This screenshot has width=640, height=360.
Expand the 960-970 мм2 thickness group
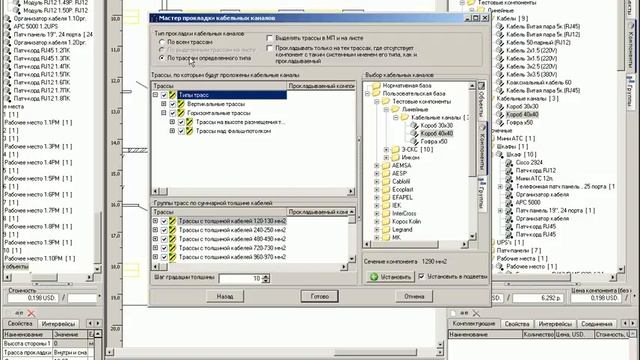tap(155, 257)
